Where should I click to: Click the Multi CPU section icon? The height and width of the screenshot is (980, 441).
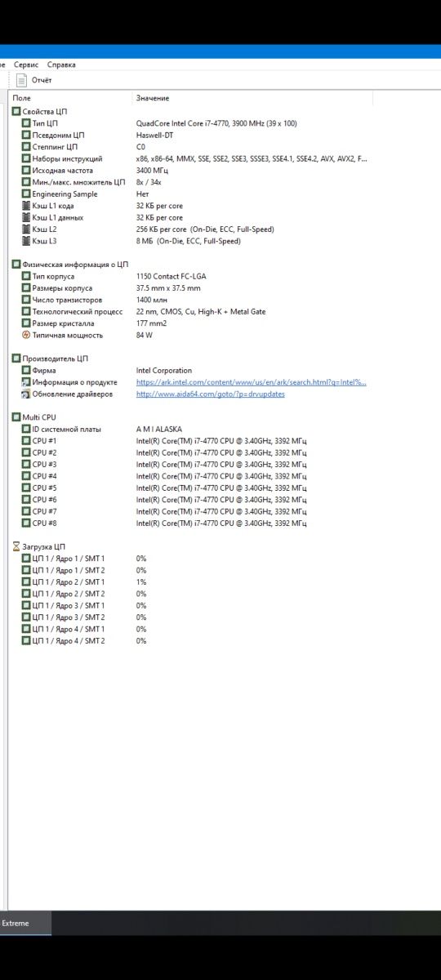point(16,417)
